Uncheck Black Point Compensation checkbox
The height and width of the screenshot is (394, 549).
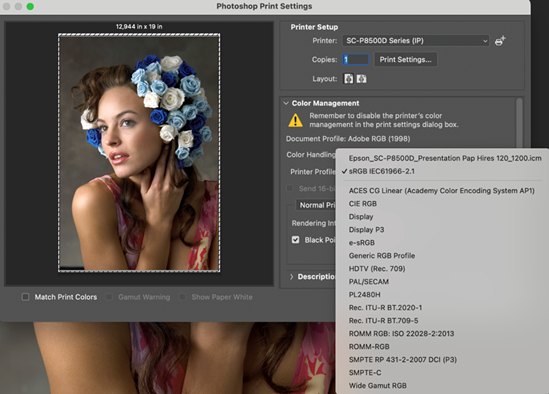[296, 240]
